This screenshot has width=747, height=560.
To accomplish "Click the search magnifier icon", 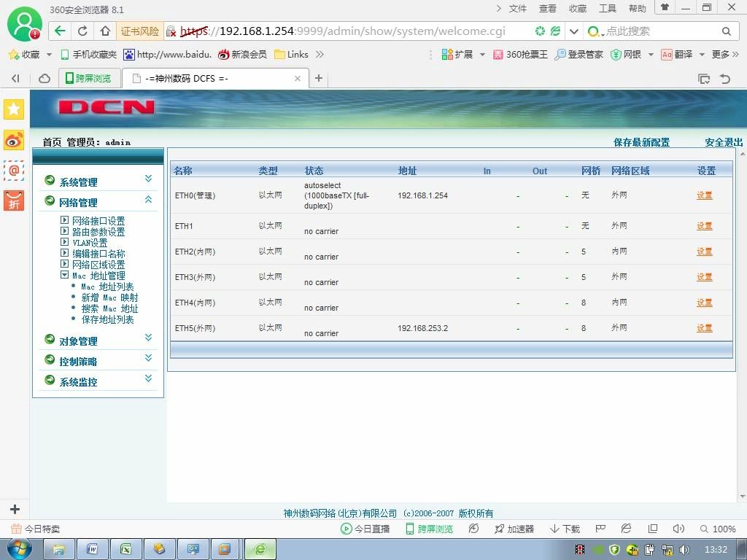I will pos(726,31).
